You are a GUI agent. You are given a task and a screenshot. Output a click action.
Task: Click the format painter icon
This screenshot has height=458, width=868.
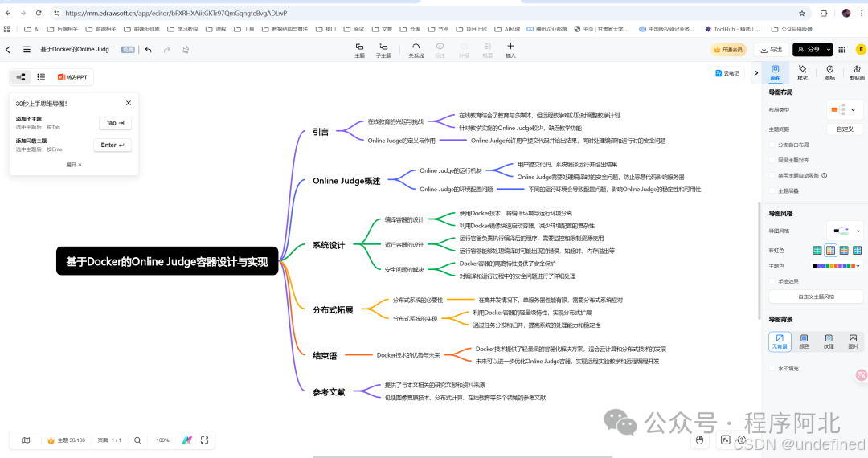pos(186,49)
